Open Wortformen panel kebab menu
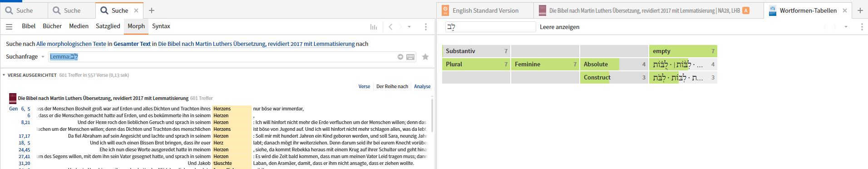Viewport: 868px width, 169px height. pos(862,27)
